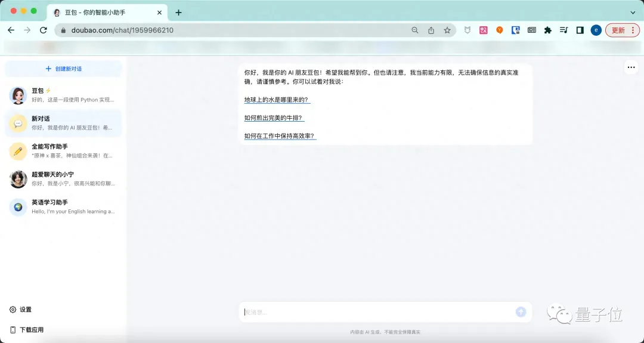Click the blue send arrow button
Viewport: 644px width, 343px height.
[x=521, y=312]
